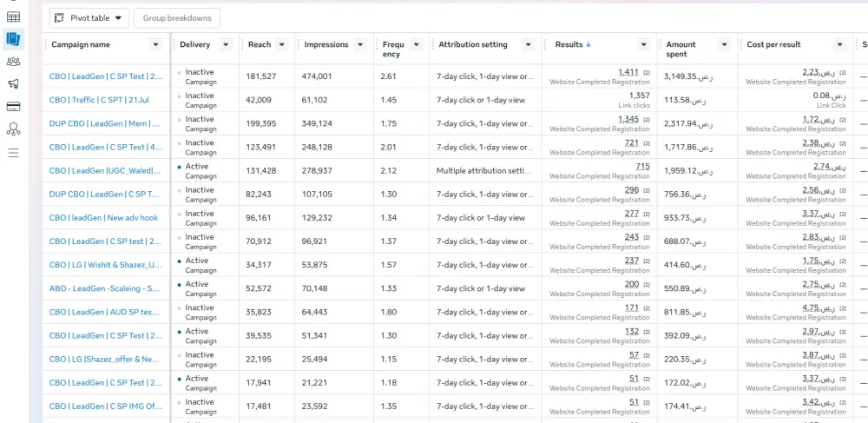Viewport: 868px width, 423px height.
Task: Click the Attribution setting column header
Action: pos(473,45)
